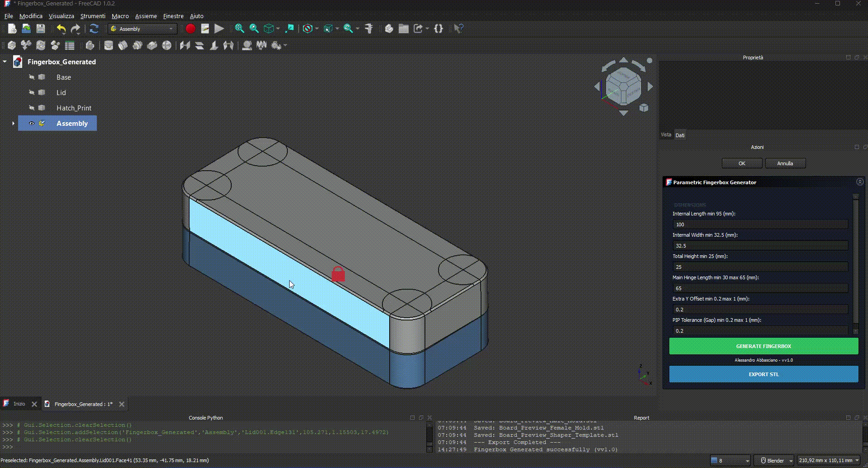Show the Hatch_Print object via eye icon
868x468 pixels.
point(32,108)
